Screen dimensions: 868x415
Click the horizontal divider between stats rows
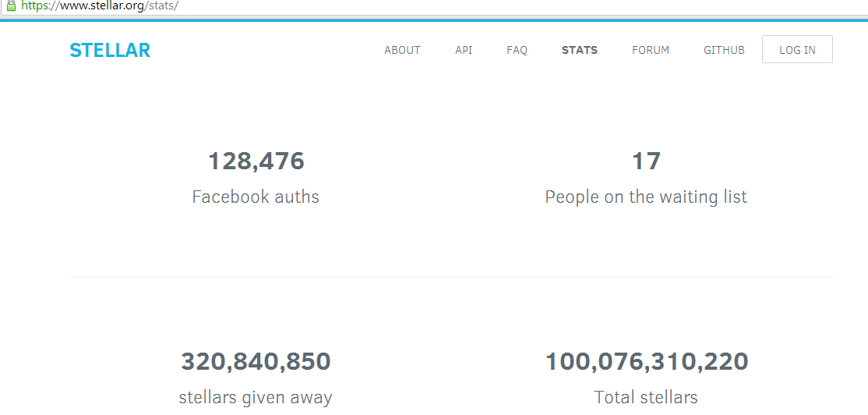pyautogui.click(x=450, y=277)
